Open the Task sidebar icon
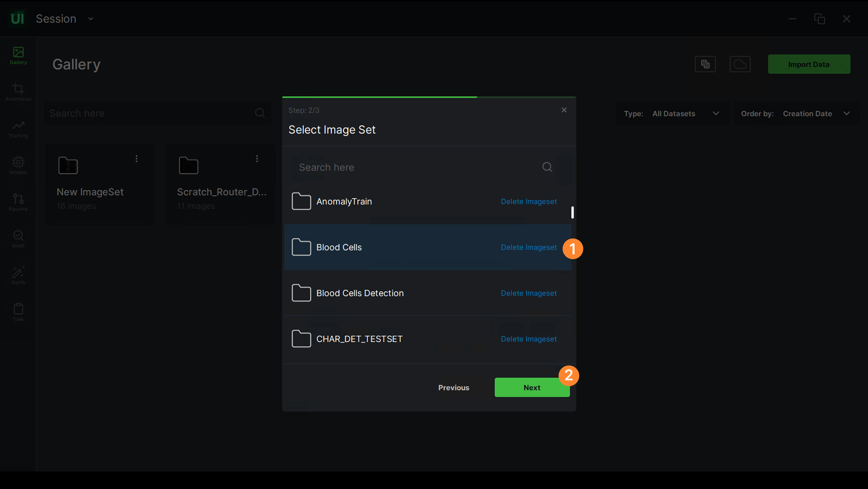 (x=18, y=312)
